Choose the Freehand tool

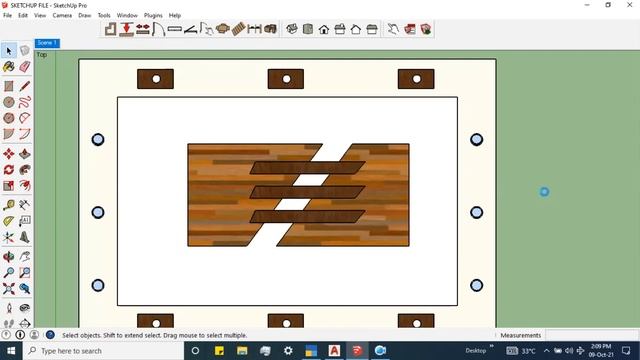click(x=24, y=102)
